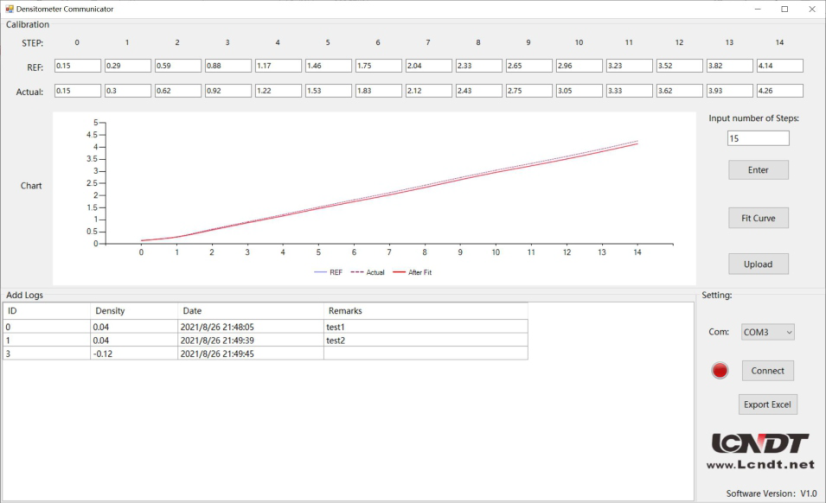
Task: Select REF field showing 2.04
Action: click(429, 66)
